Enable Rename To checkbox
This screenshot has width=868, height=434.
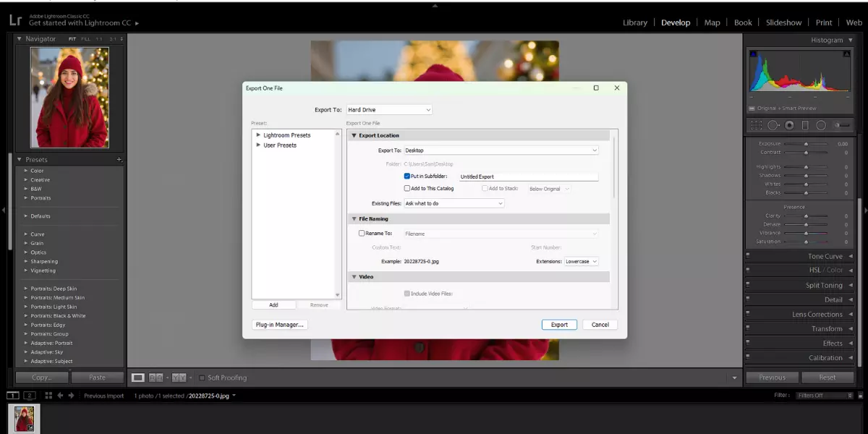click(x=362, y=233)
